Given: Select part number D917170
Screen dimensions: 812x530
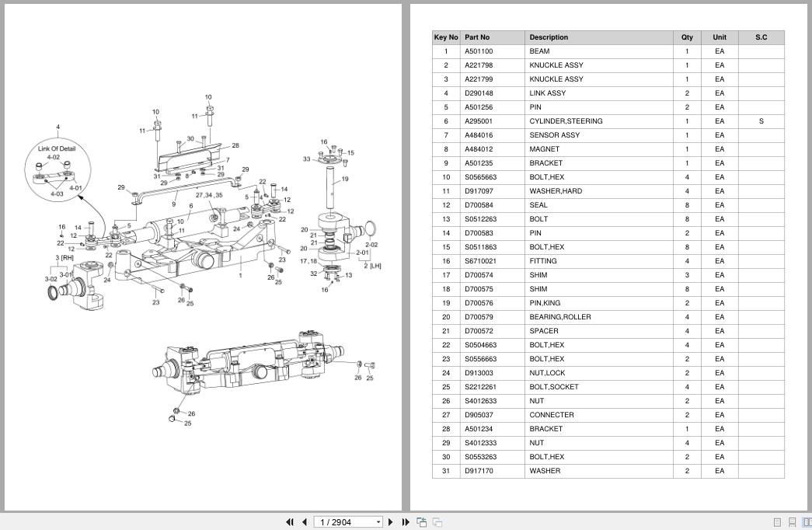Looking at the screenshot, I should point(479,471).
